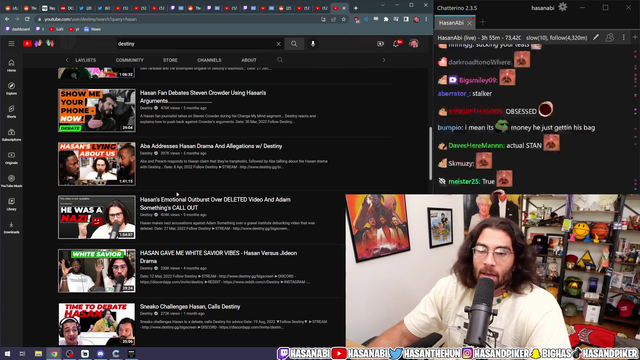Open Aba Addresses Hasan Drama video title
The height and width of the screenshot is (360, 640).
[211, 146]
